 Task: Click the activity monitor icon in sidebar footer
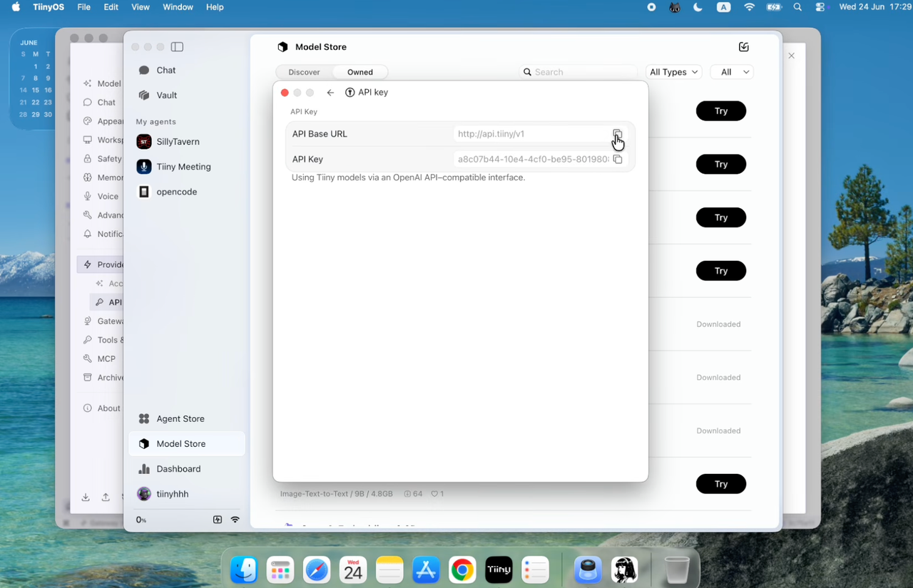tap(218, 520)
